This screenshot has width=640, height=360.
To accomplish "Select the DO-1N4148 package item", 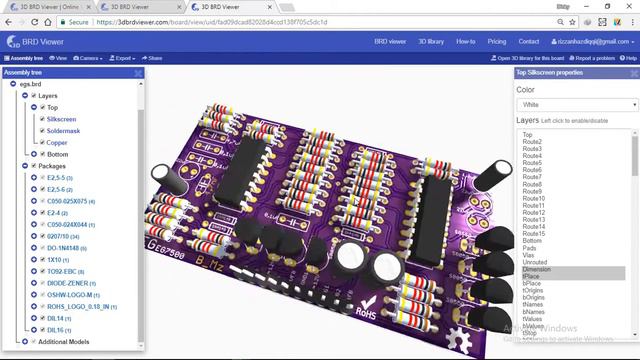I will pyautogui.click(x=67, y=248).
